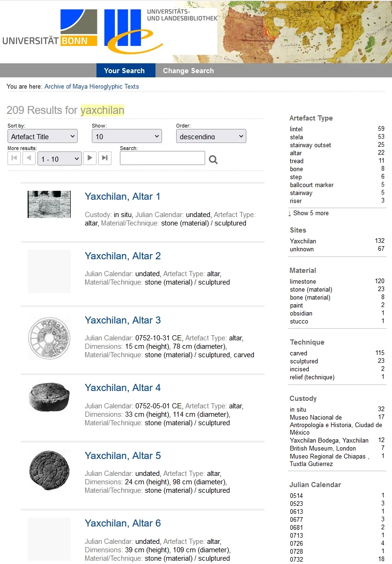Screen dimensions: 392x564
Task: Go to the first results page
Action: 14,158
